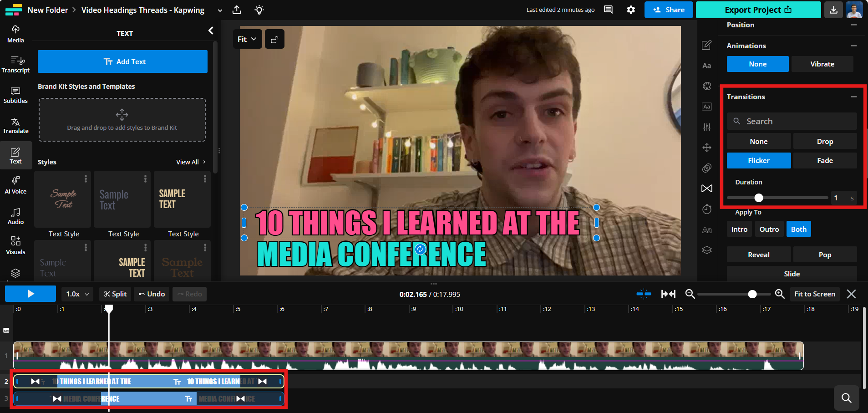Switch to the Translate panel
The height and width of the screenshot is (413, 868).
(15, 125)
